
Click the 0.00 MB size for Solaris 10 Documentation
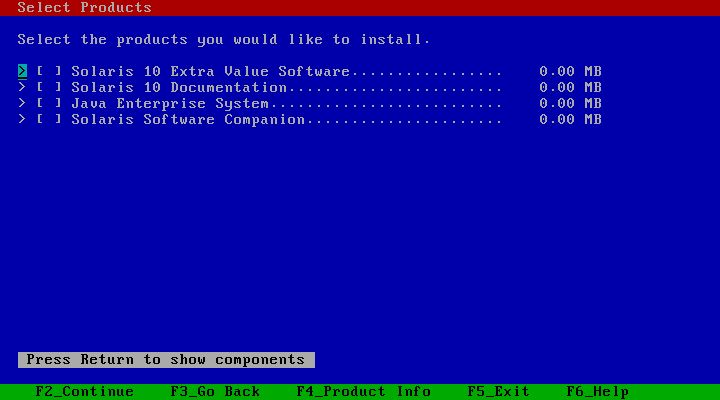click(x=570, y=87)
